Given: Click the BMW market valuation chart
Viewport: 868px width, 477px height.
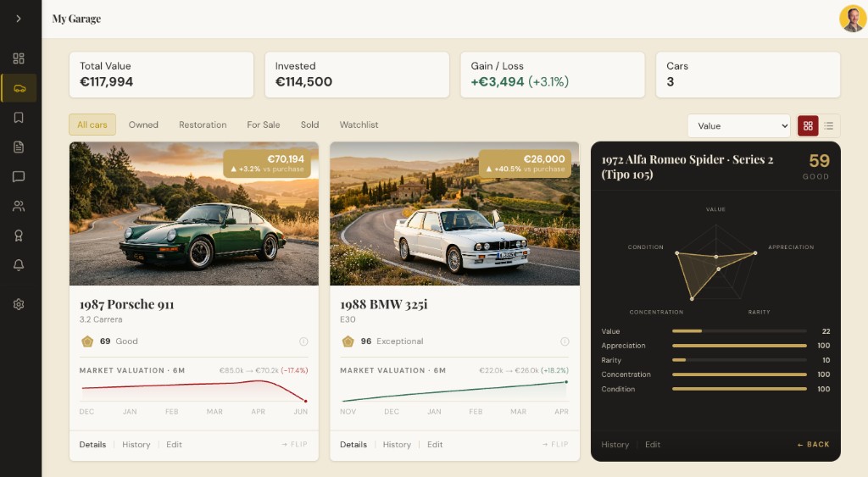Looking at the screenshot, I should click(454, 391).
